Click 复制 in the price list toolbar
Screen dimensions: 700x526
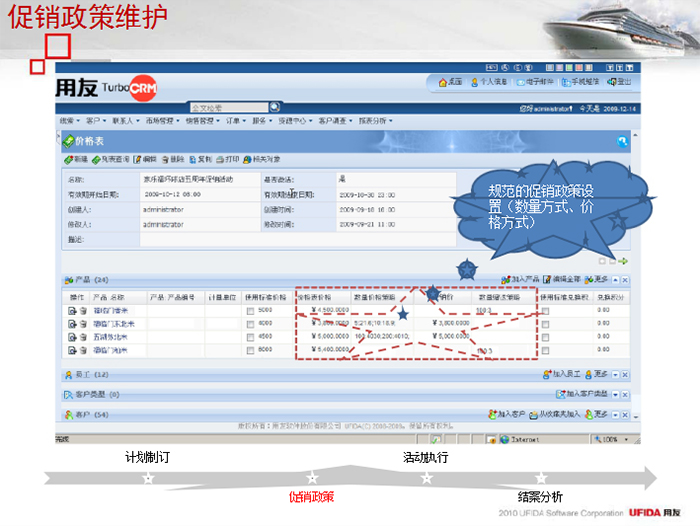tap(200, 159)
